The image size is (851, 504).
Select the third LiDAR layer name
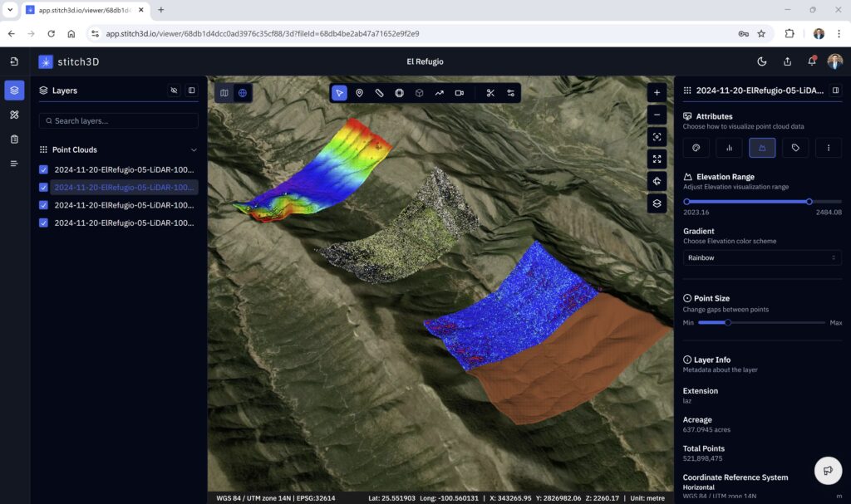(x=123, y=205)
